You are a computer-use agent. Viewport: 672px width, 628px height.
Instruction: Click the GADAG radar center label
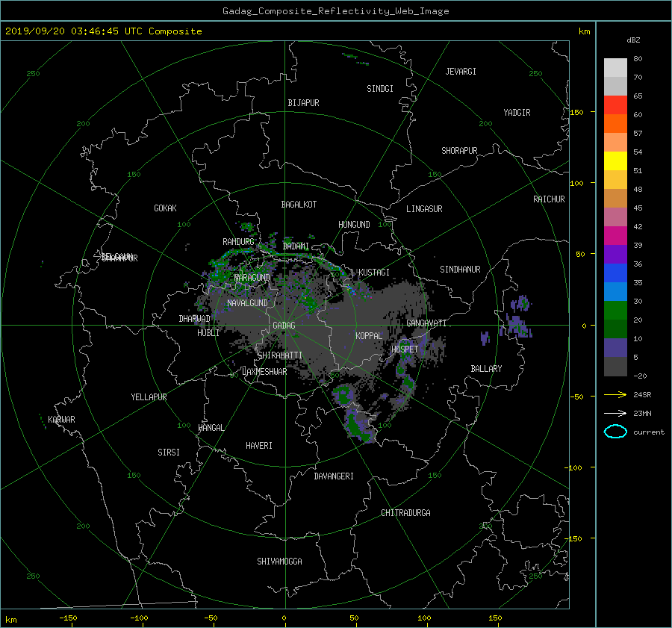click(284, 326)
